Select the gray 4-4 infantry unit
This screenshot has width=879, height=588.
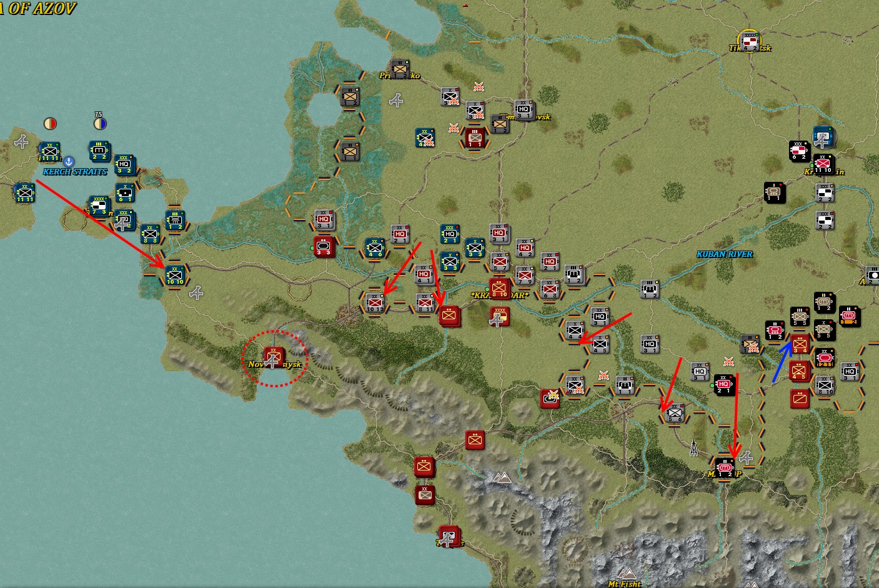tap(574, 329)
